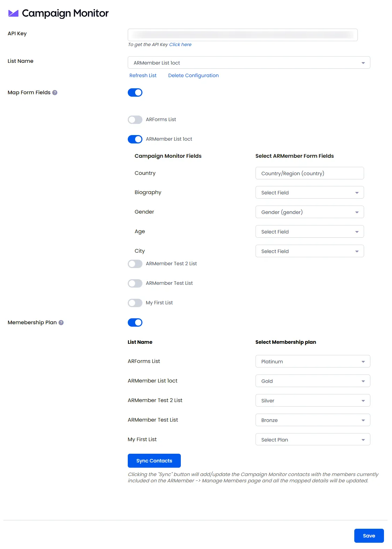Click the 'Campaign Monitor' title text

[65, 13]
